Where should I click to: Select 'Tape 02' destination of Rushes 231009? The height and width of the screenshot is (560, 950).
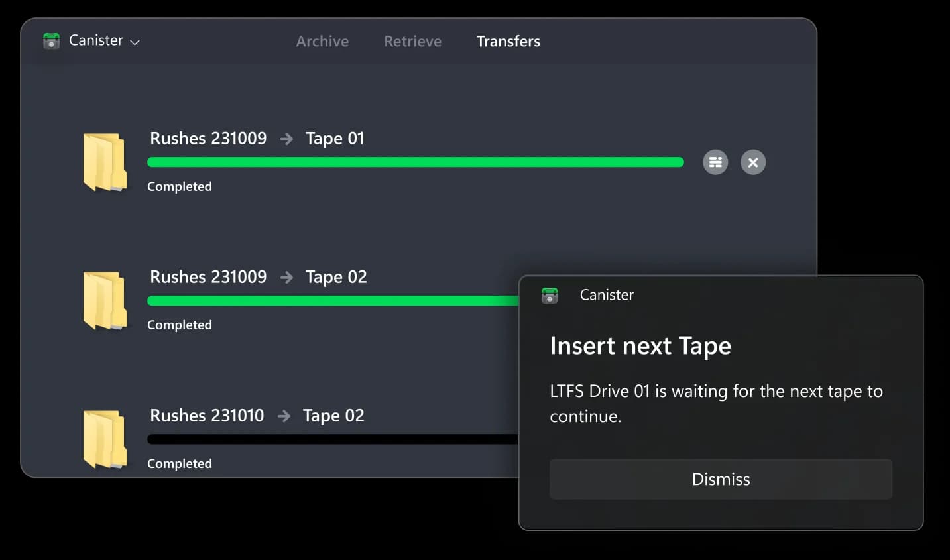coord(336,277)
